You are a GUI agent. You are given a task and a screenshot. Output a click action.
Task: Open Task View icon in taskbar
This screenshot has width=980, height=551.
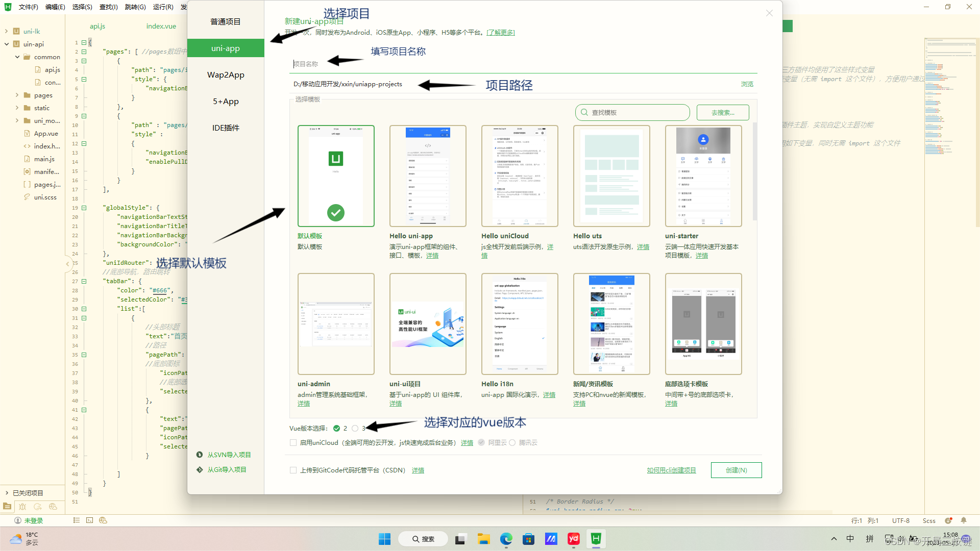(461, 539)
